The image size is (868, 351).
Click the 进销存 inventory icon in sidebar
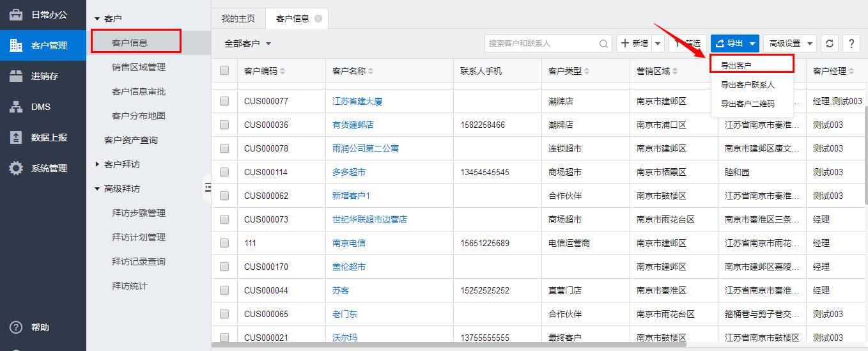coord(16,76)
